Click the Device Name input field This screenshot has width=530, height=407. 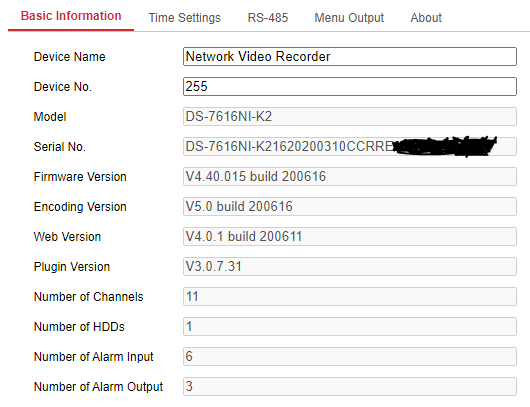click(x=350, y=56)
